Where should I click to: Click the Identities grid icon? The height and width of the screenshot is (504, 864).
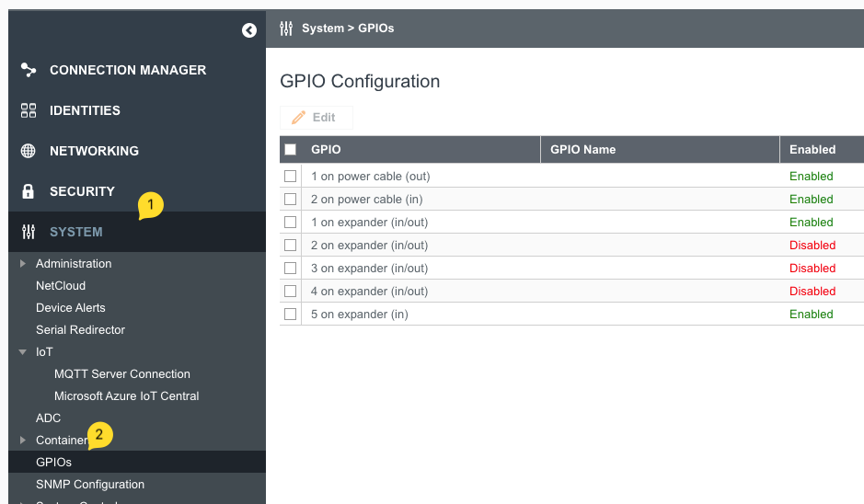(29, 110)
